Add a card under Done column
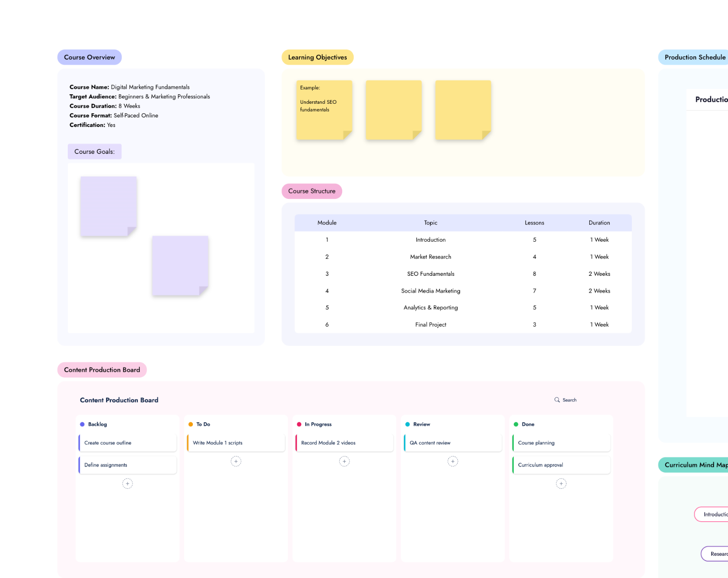Screen dimensions: 728x578 click(561, 484)
